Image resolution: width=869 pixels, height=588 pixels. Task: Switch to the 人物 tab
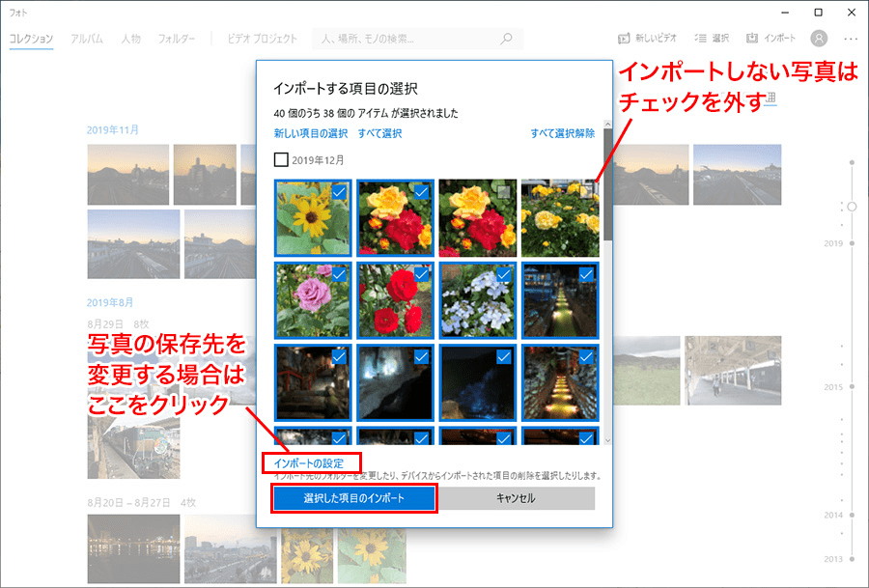point(130,39)
